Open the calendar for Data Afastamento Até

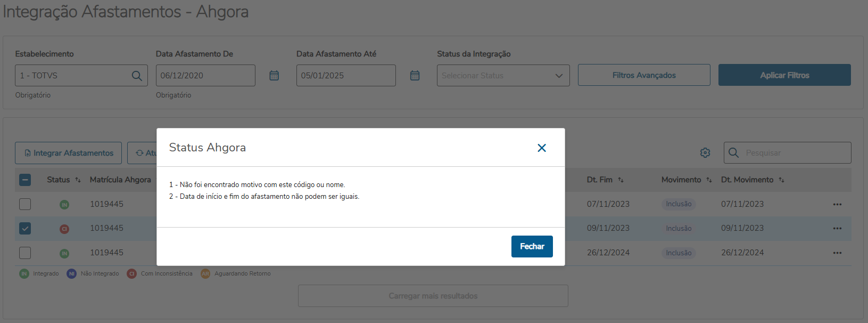coord(415,76)
